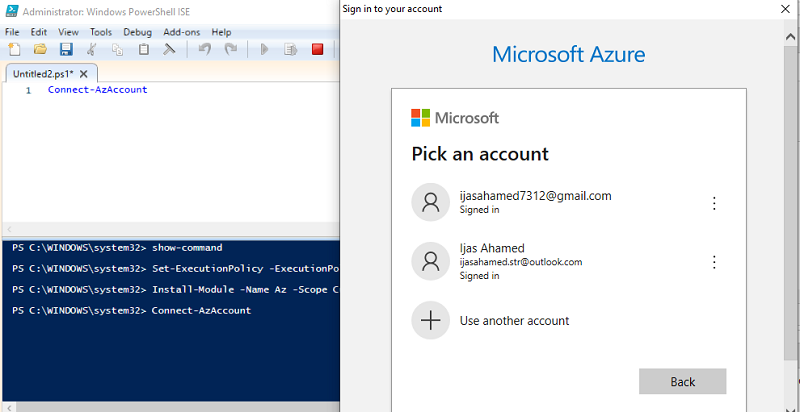Click the Microsoft Azure heading

(x=568, y=54)
